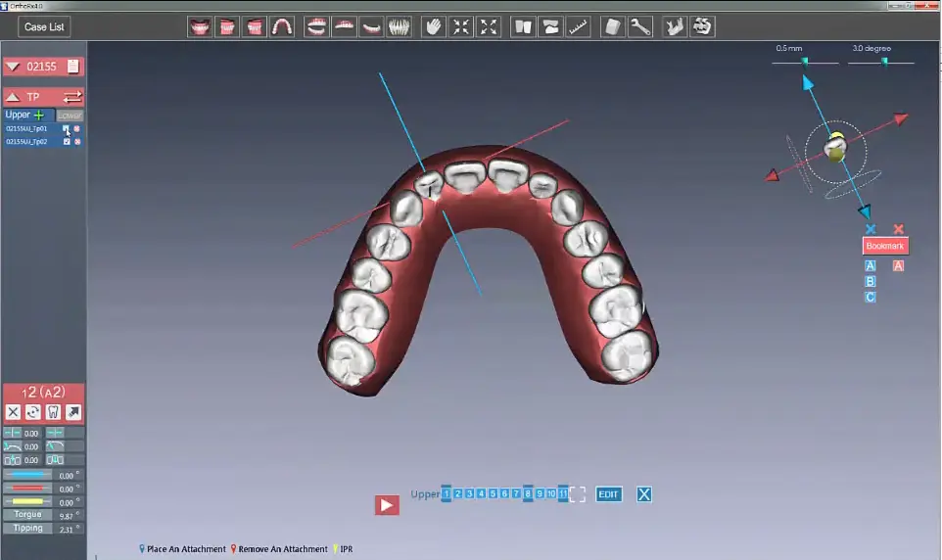This screenshot has width=942, height=560.
Task: Click the empty bracket step marker
Action: click(578, 494)
